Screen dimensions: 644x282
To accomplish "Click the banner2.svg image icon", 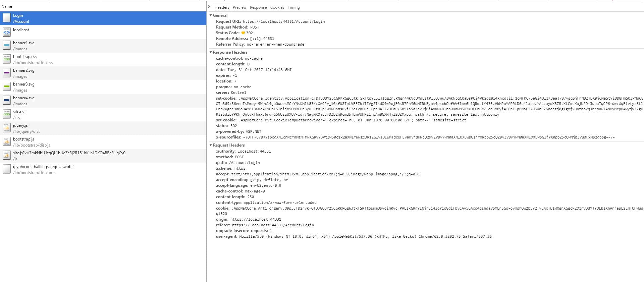I will click(6, 73).
